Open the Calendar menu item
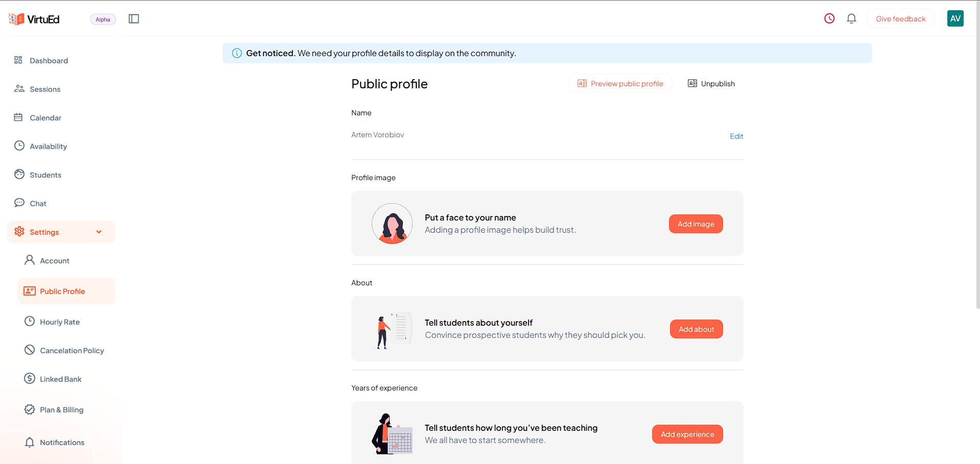Image resolution: width=980 pixels, height=464 pixels. coord(61,117)
